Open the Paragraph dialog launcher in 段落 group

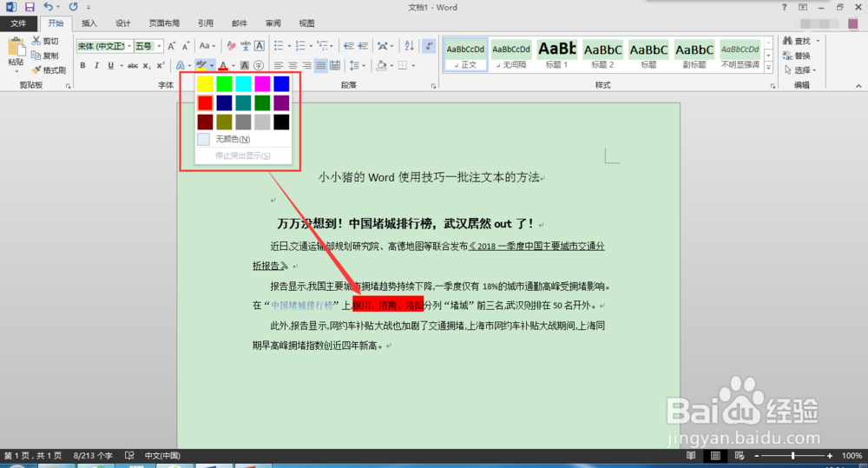[x=433, y=86]
